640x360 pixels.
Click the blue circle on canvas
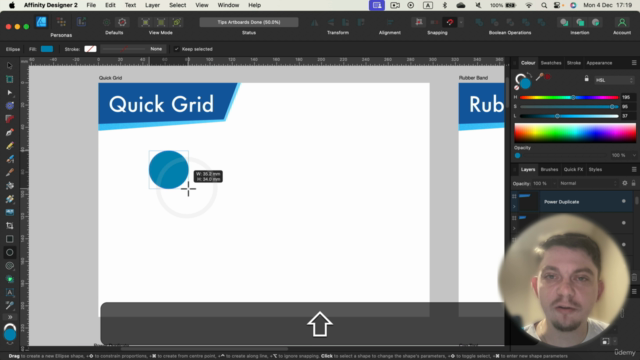(x=169, y=170)
